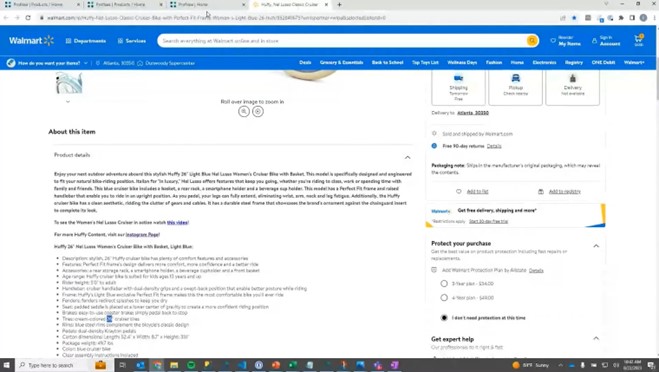Change delivery address Atlanta 30350

(x=473, y=113)
